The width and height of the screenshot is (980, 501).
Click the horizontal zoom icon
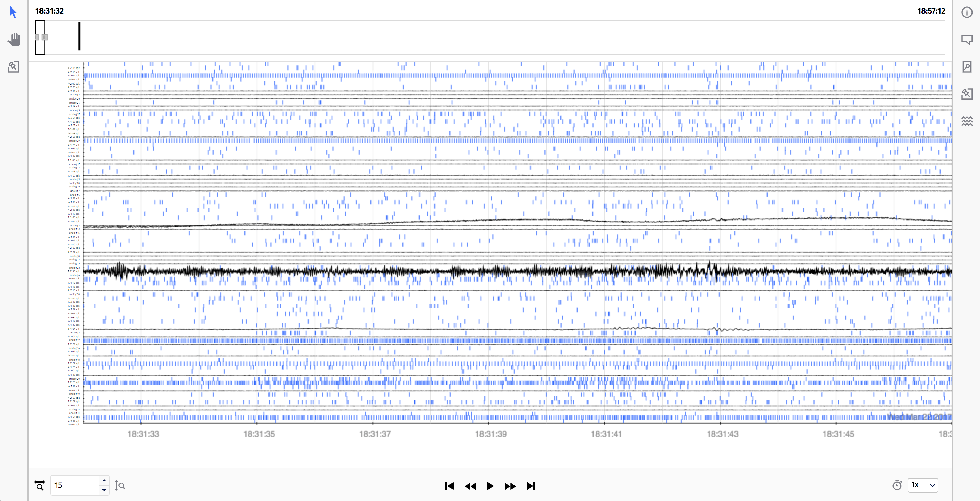pyautogui.click(x=39, y=485)
